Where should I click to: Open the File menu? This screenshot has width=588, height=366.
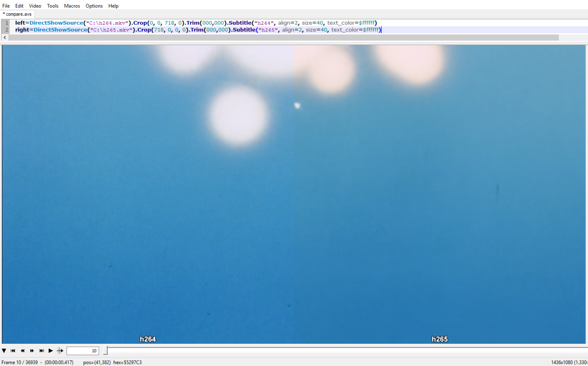6,6
